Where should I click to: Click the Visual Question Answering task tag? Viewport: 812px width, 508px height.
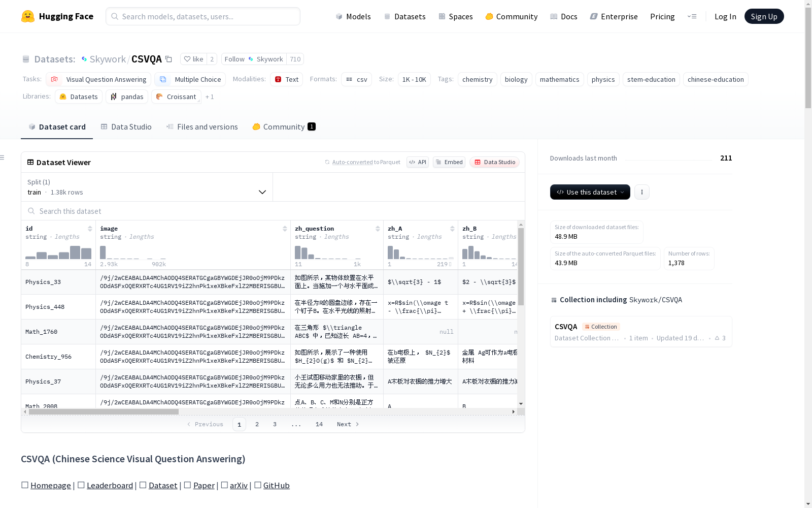click(x=98, y=79)
